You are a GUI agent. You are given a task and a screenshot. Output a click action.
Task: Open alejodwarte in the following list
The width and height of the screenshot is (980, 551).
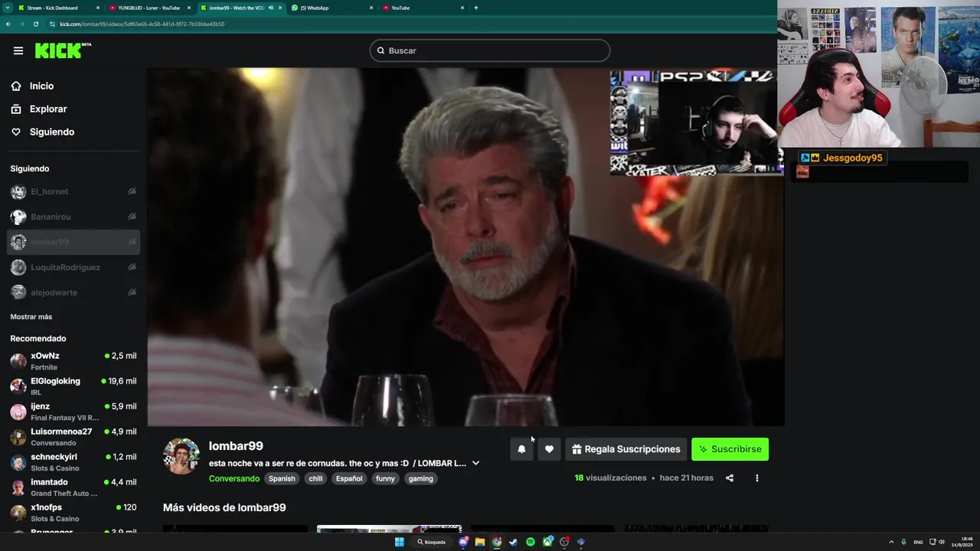tap(73, 293)
